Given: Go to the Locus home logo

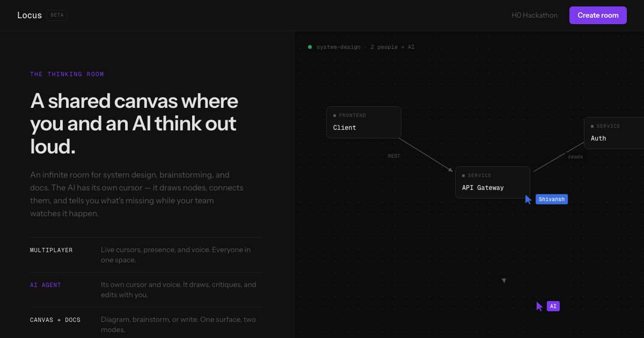Looking at the screenshot, I should pyautogui.click(x=30, y=15).
